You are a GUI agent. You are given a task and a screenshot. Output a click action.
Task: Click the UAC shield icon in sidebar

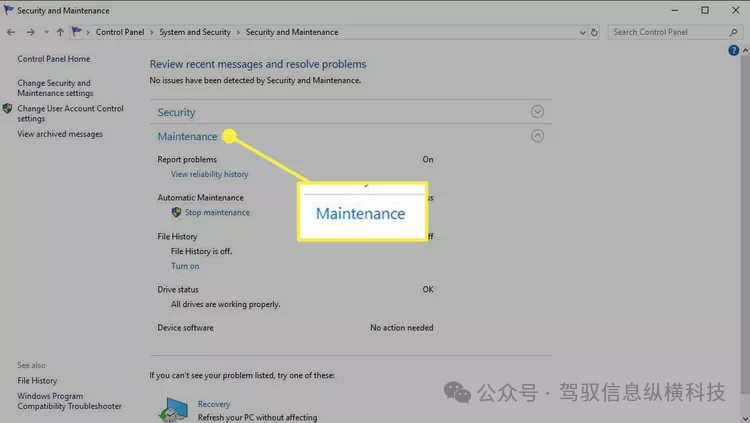point(7,109)
